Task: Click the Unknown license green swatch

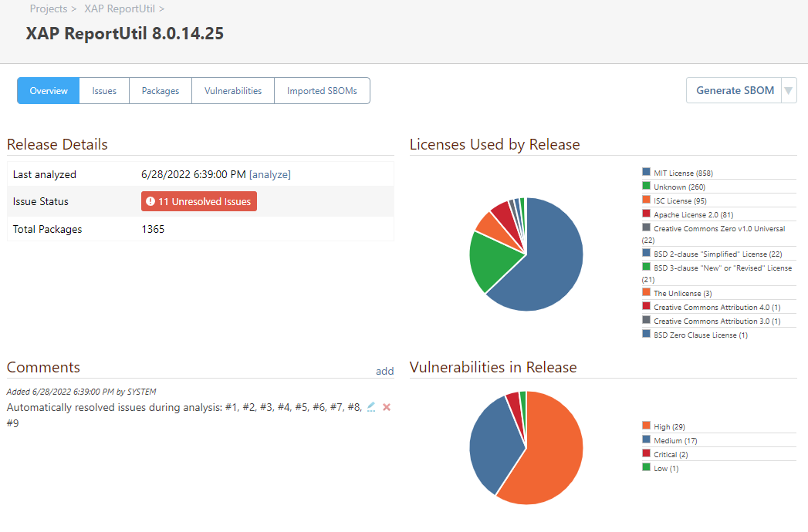Action: pyautogui.click(x=646, y=187)
